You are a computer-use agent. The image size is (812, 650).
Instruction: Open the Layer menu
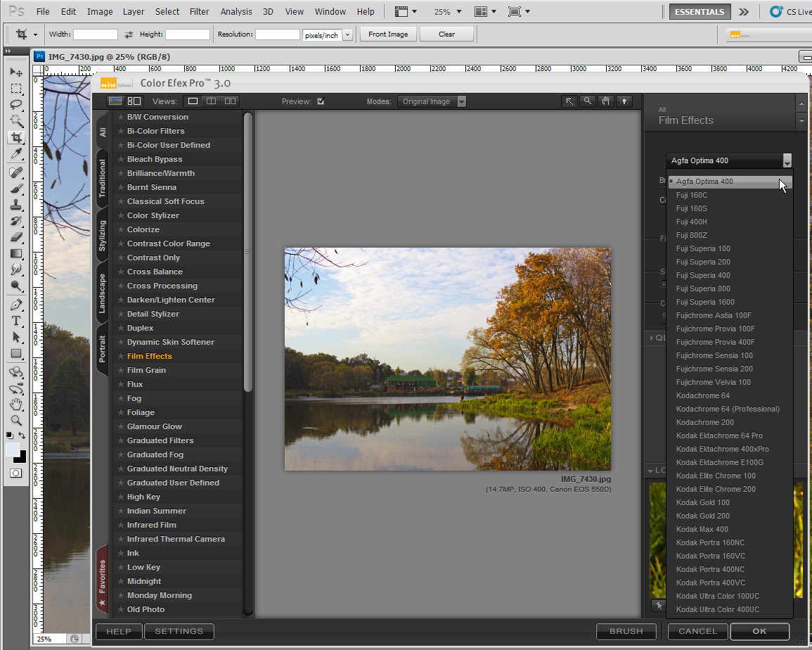(x=134, y=11)
